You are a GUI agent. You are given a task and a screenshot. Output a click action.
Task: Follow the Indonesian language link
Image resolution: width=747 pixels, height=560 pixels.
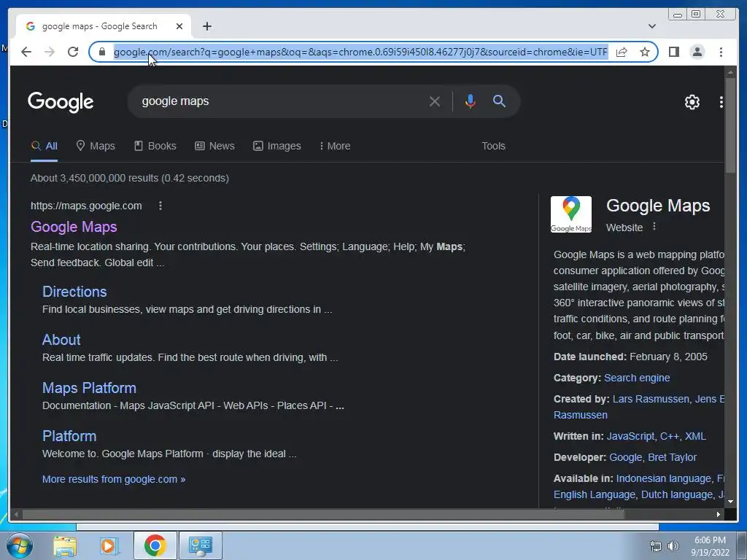[663, 478]
